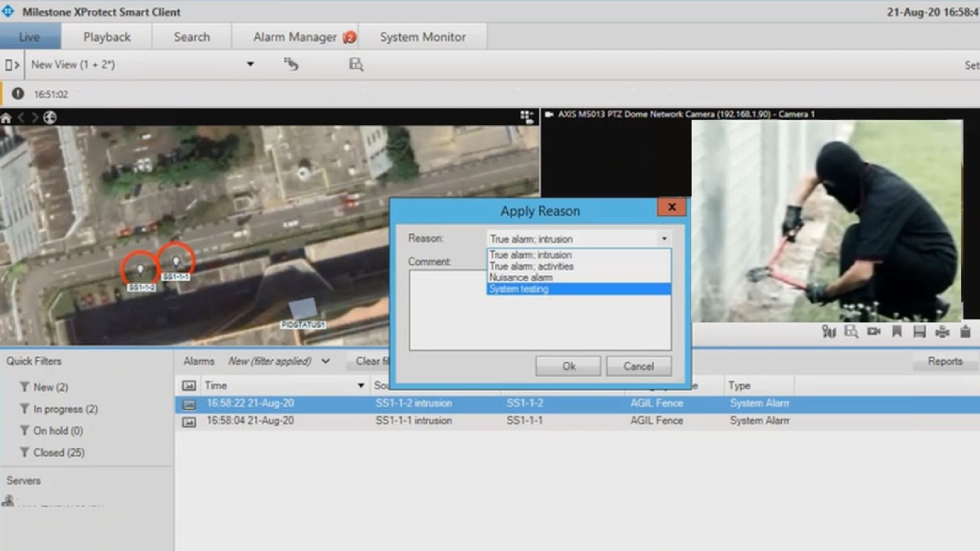Screen dimensions: 980x551
Task: Open the Search tab
Action: coord(191,37)
